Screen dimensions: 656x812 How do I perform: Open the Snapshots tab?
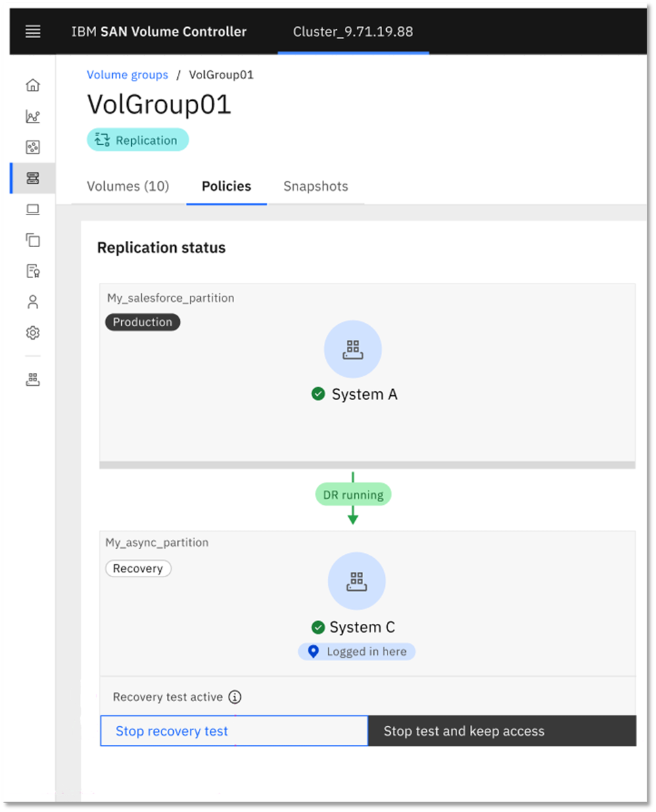[x=315, y=186]
